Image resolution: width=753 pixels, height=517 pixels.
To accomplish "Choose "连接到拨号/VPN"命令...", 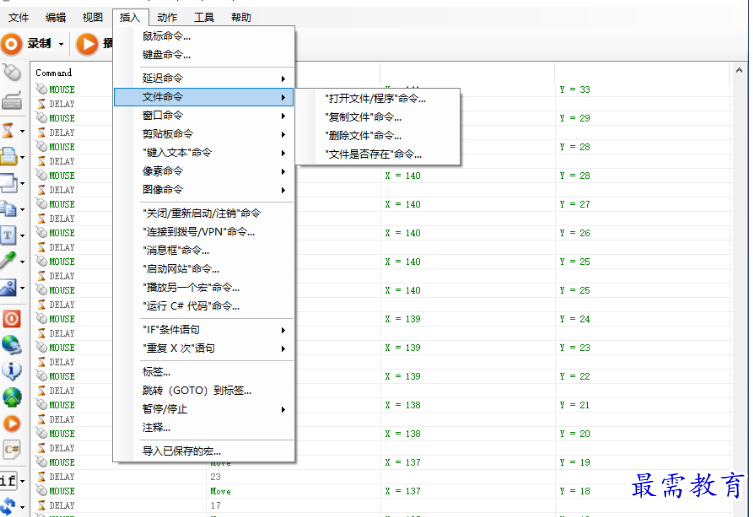I will [204, 232].
